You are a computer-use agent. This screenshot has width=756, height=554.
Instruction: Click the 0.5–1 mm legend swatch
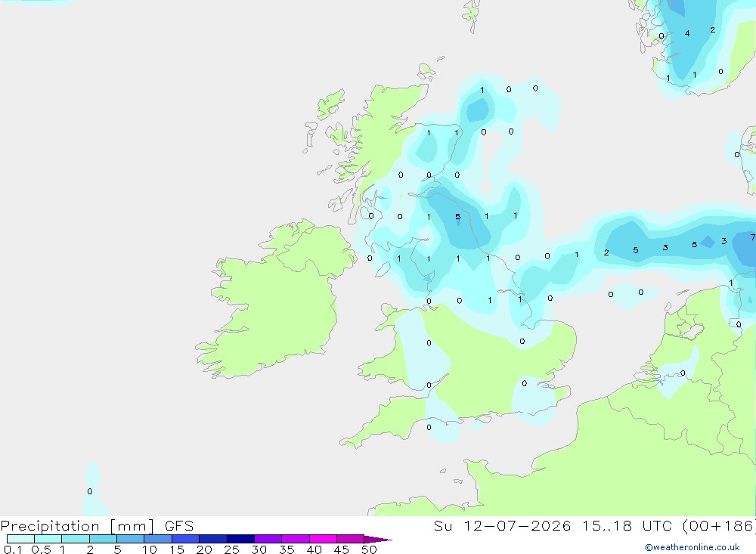[x=48, y=539]
